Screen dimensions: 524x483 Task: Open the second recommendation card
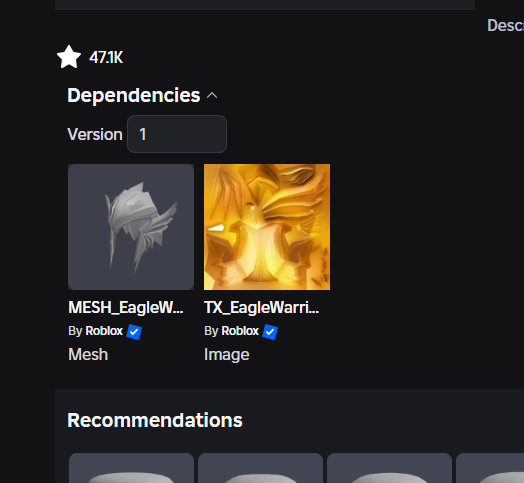click(260, 468)
